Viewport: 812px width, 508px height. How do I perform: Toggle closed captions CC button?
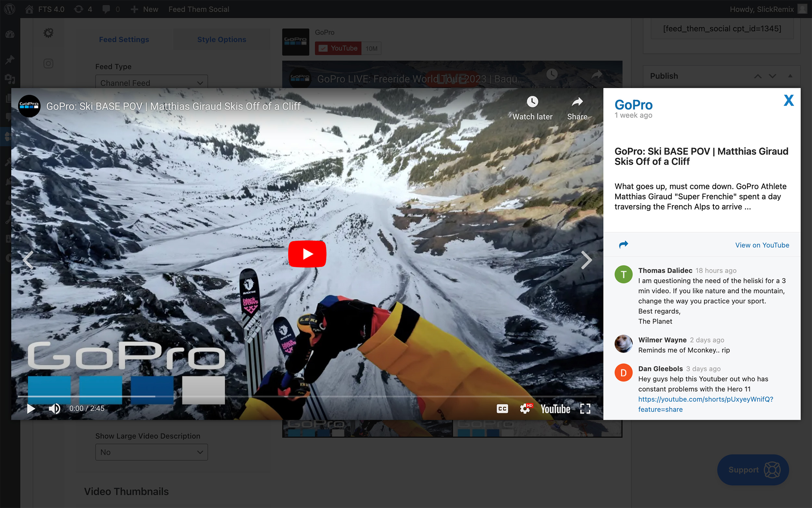click(502, 409)
